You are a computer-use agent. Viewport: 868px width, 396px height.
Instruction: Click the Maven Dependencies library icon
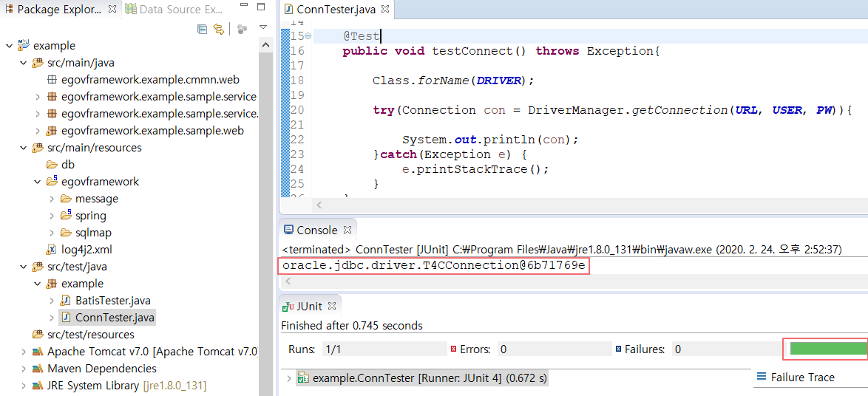[38, 369]
